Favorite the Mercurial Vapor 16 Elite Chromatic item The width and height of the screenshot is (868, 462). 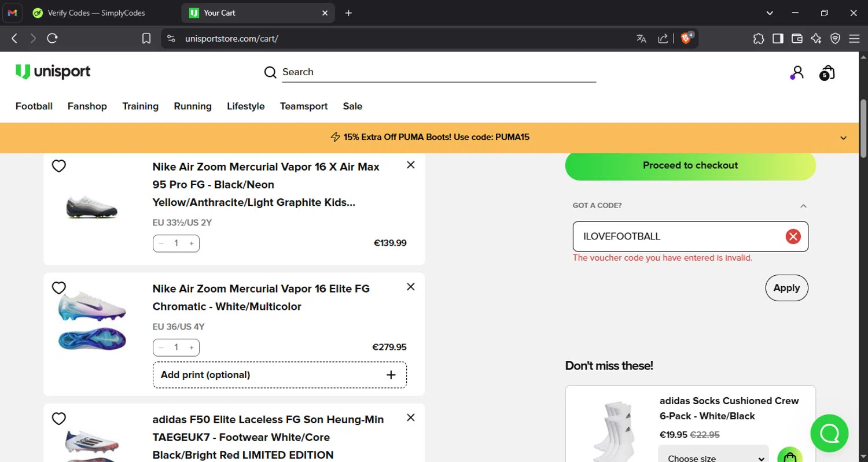click(x=59, y=288)
